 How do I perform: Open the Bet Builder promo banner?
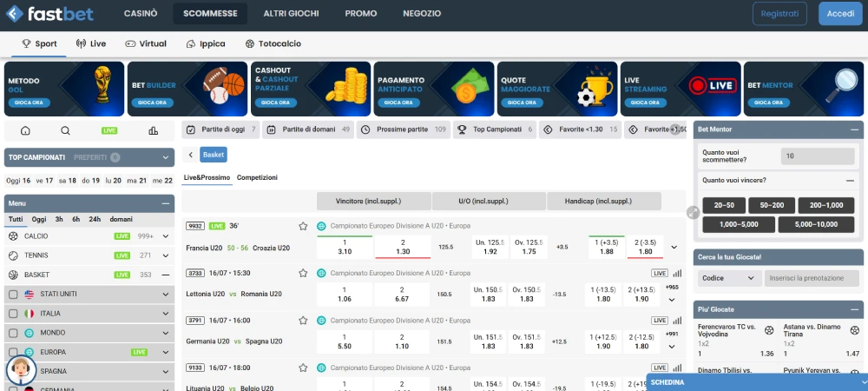(187, 89)
